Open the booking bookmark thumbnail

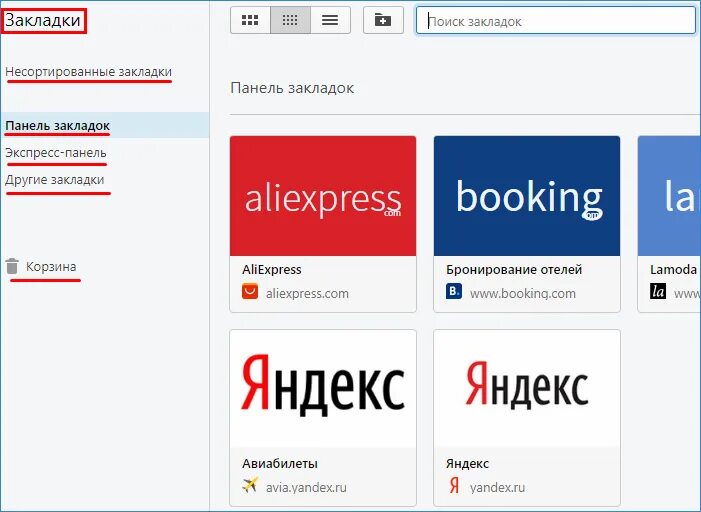pos(527,196)
